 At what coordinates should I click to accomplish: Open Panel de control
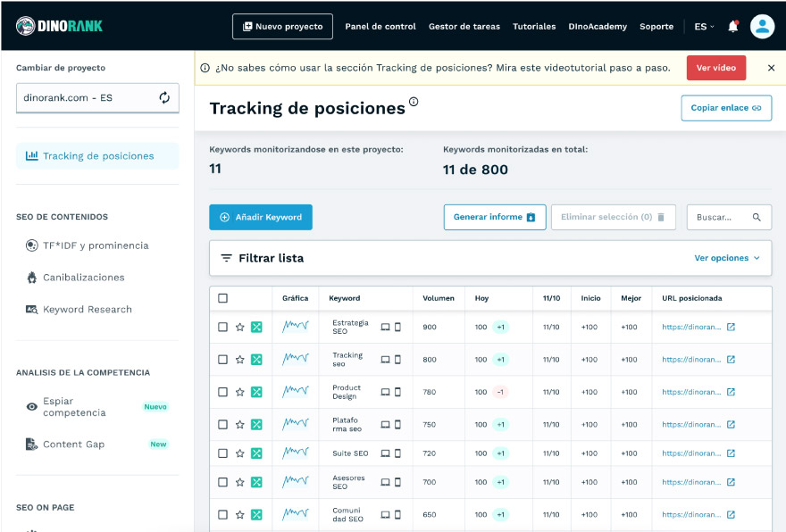380,27
